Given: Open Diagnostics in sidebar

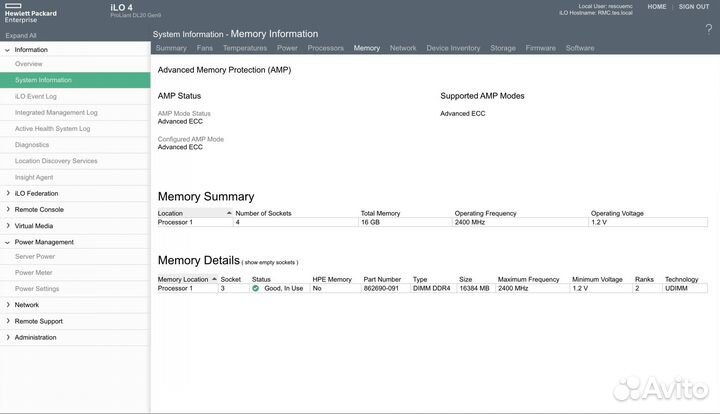Looking at the screenshot, I should [x=32, y=145].
